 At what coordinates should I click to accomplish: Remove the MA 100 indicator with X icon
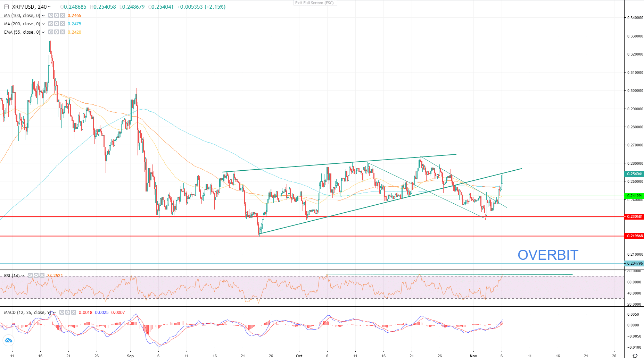click(63, 15)
